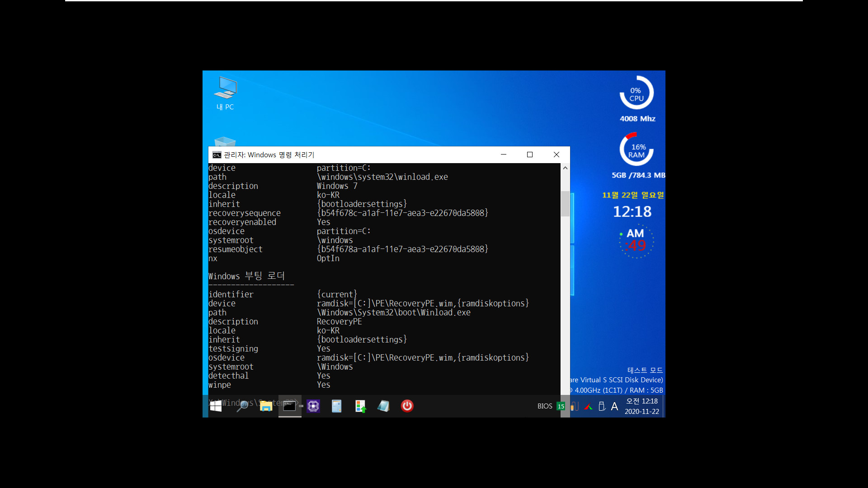Click the Windows 부팅 로더 heading
The image size is (868, 488).
tap(247, 276)
